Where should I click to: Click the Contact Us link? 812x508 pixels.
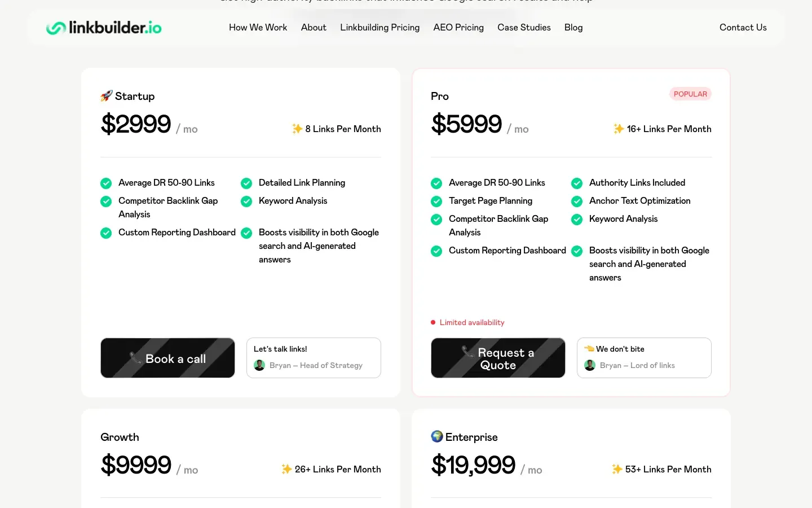click(x=743, y=27)
